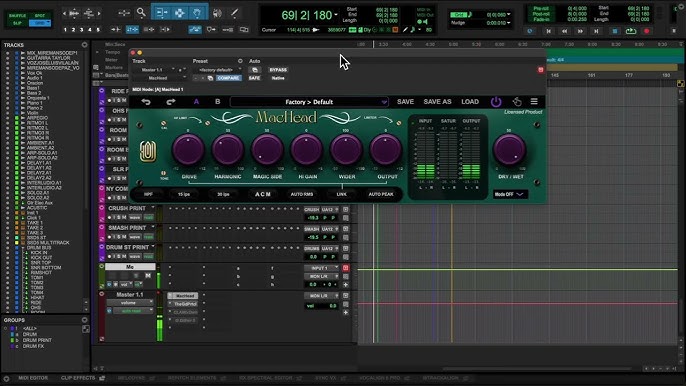
Task: Click the gold MacHead logo badge
Action: pos(148,151)
